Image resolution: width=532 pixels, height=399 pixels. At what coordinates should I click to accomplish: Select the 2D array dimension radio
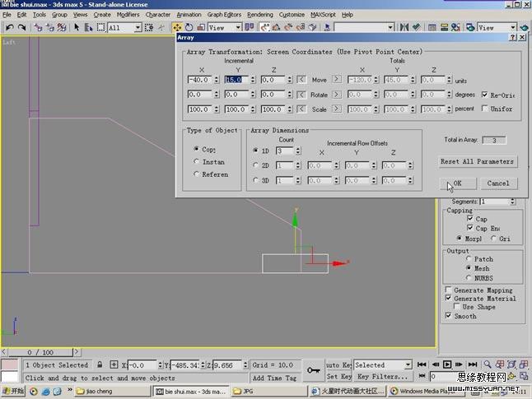(255, 165)
